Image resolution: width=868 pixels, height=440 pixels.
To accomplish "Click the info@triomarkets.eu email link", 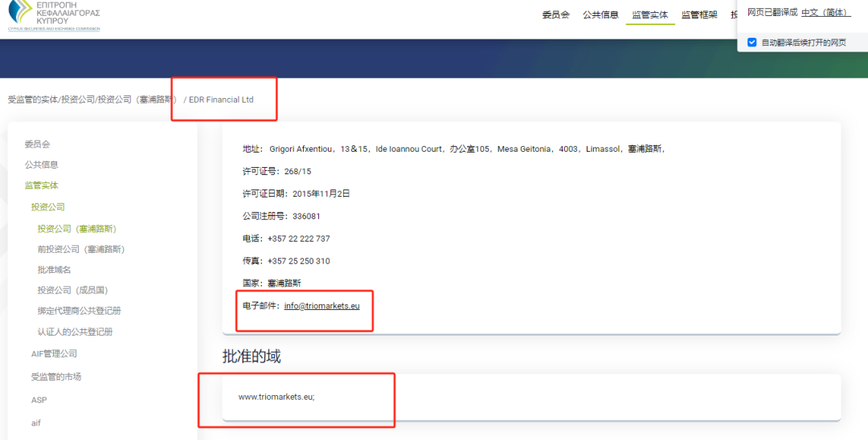I will tap(321, 306).
